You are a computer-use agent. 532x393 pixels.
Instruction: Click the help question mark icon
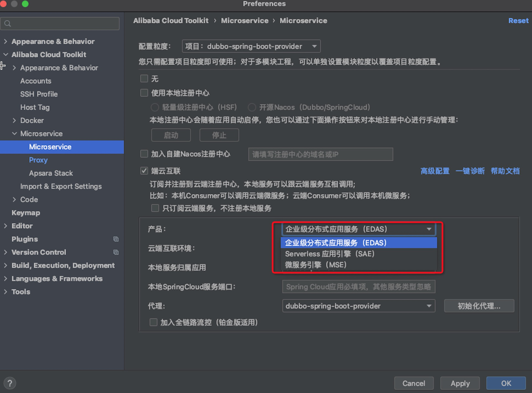click(10, 383)
